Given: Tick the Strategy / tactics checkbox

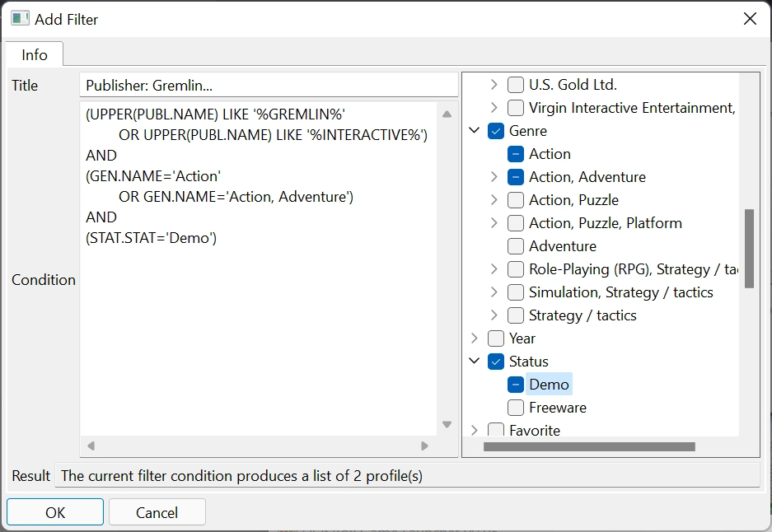Looking at the screenshot, I should (516, 315).
